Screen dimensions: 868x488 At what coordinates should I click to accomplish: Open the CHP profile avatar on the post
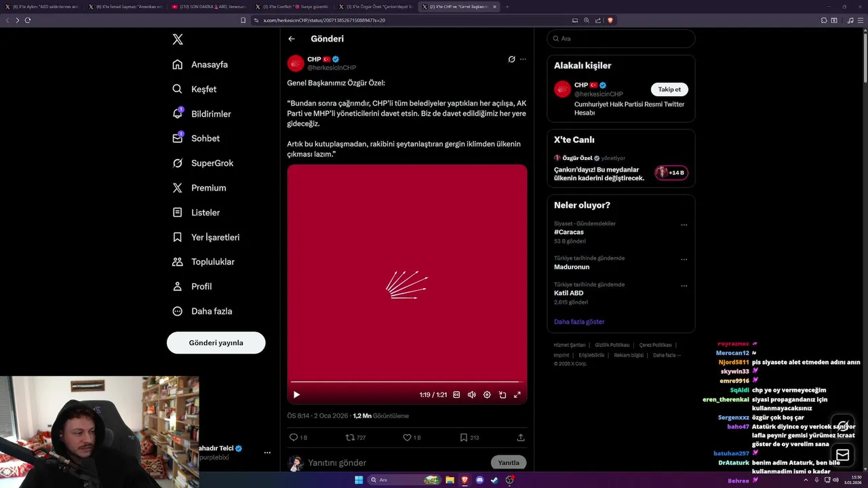tap(296, 63)
